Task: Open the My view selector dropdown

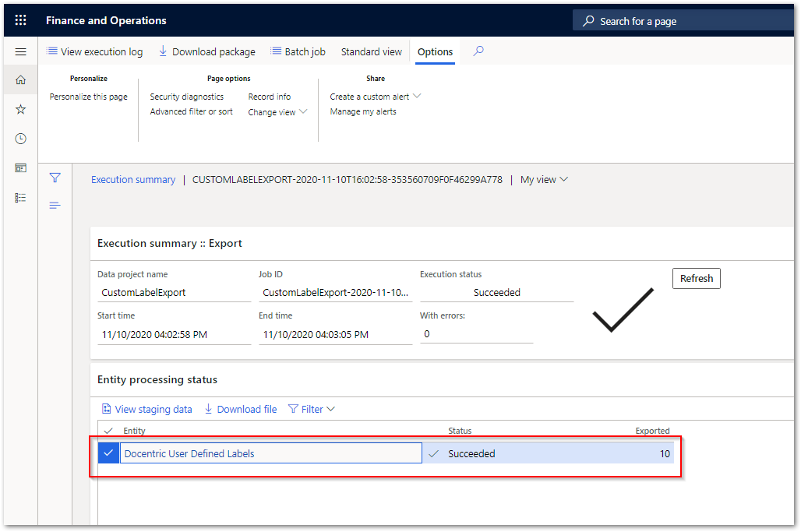Action: pyautogui.click(x=544, y=180)
